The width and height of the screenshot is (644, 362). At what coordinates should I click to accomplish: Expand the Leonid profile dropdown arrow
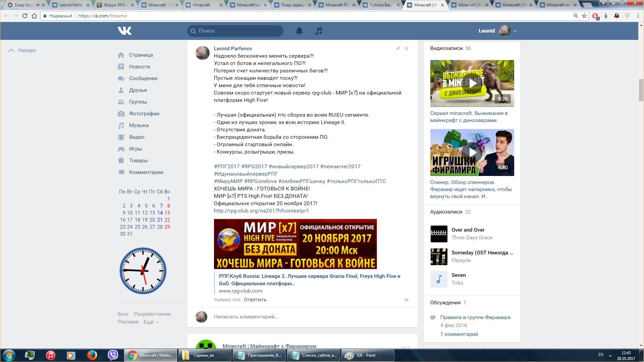515,31
